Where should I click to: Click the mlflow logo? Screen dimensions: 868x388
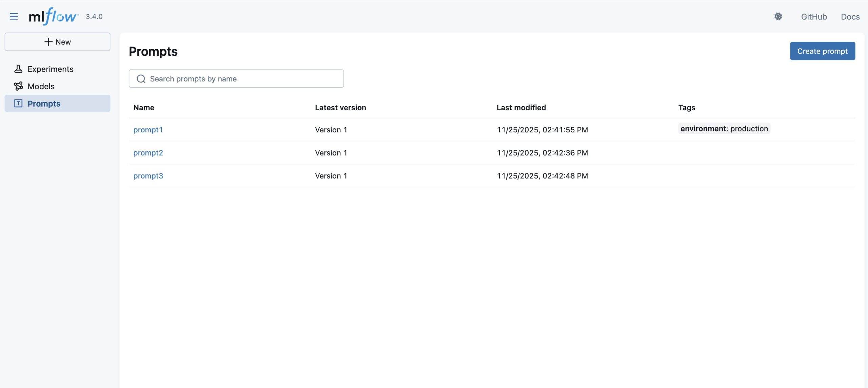click(x=53, y=15)
